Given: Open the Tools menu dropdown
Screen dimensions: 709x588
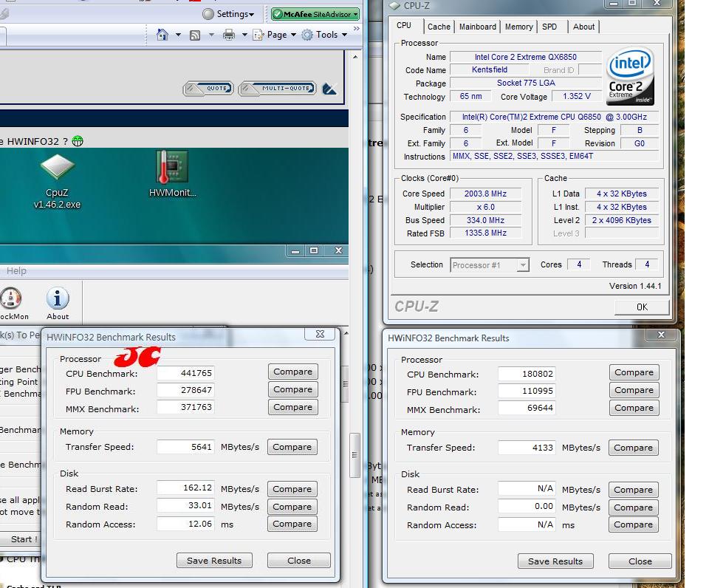Looking at the screenshot, I should click(324, 35).
